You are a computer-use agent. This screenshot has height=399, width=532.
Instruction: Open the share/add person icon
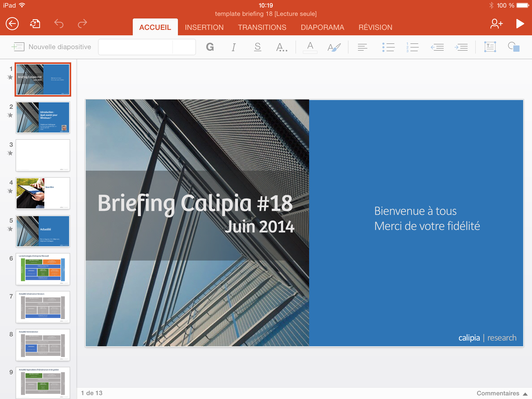pyautogui.click(x=496, y=24)
